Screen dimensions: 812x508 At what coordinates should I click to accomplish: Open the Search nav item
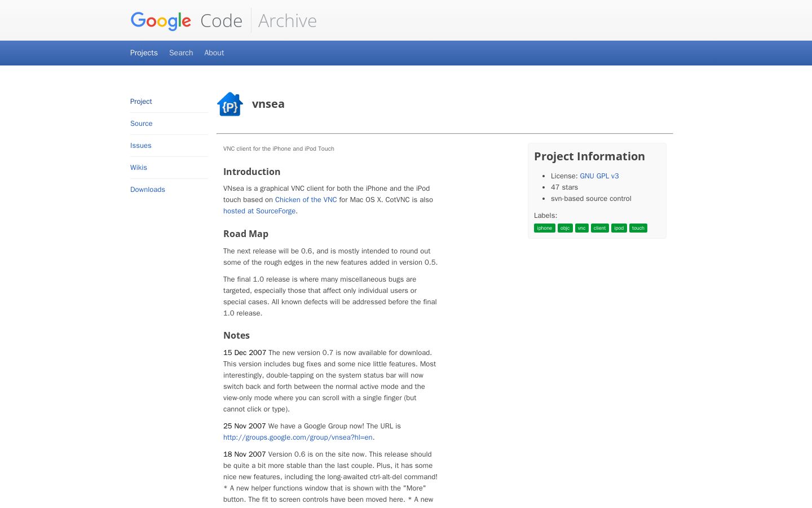(181, 52)
